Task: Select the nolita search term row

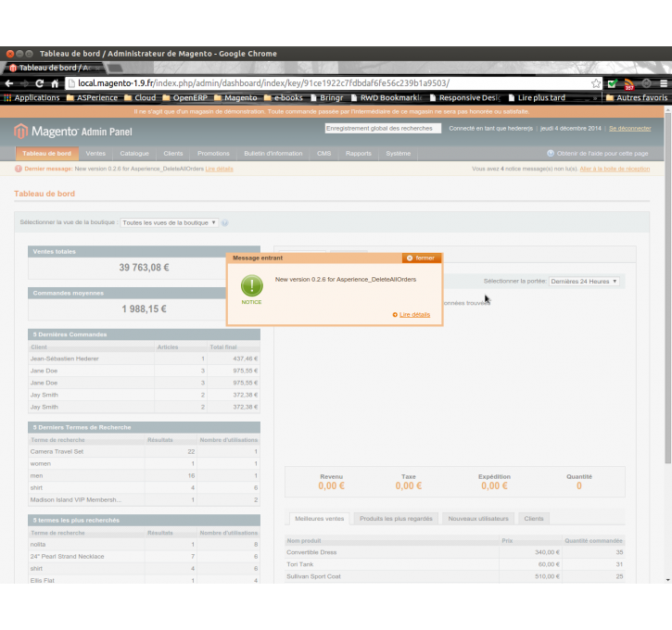Action: click(144, 545)
